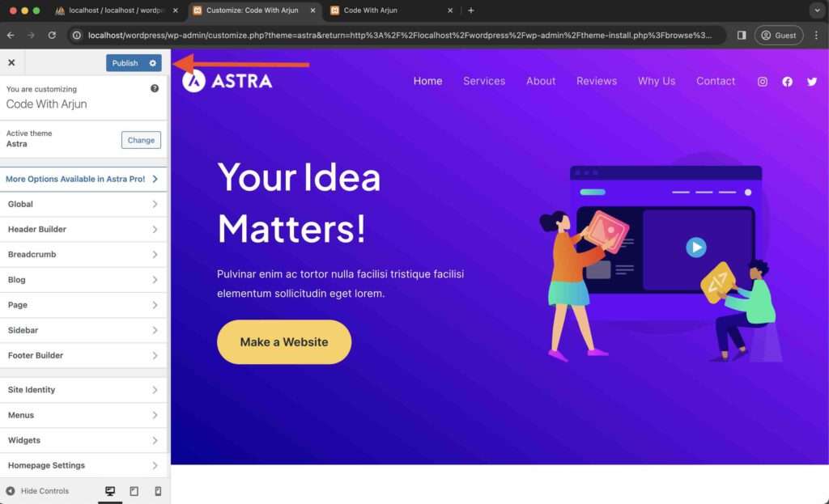829x504 pixels.
Task: Open the Services menu item
Action: tap(484, 81)
